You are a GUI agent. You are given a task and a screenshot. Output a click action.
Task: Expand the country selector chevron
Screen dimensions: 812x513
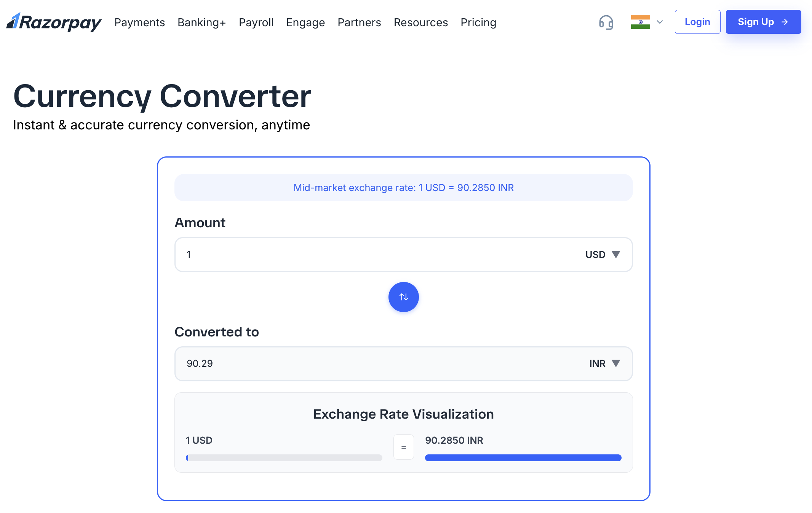(x=660, y=22)
